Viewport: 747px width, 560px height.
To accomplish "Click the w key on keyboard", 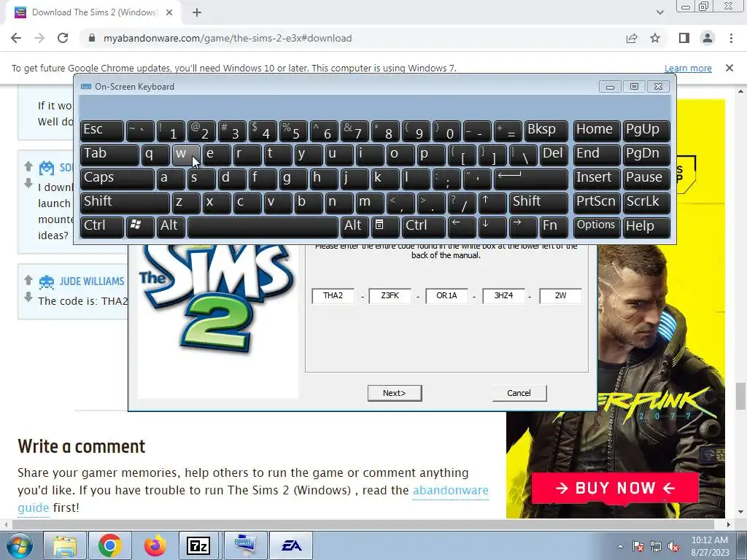I will pos(186,155).
